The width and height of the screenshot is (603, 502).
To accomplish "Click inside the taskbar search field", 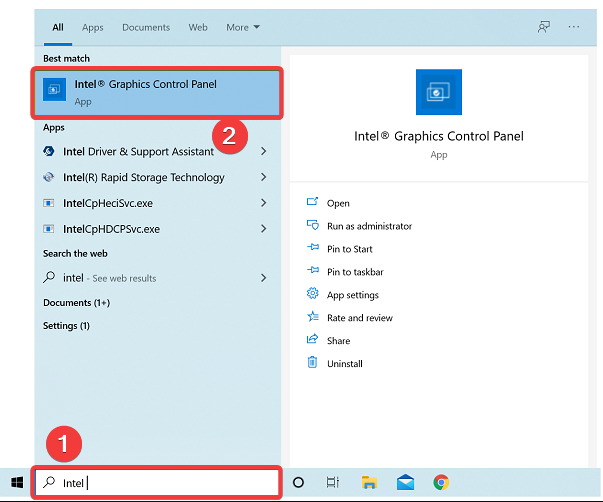I will point(157,482).
